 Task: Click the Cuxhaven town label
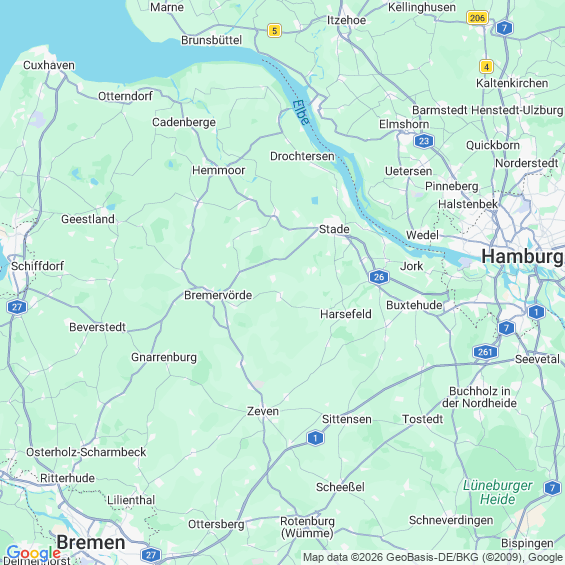(49, 65)
